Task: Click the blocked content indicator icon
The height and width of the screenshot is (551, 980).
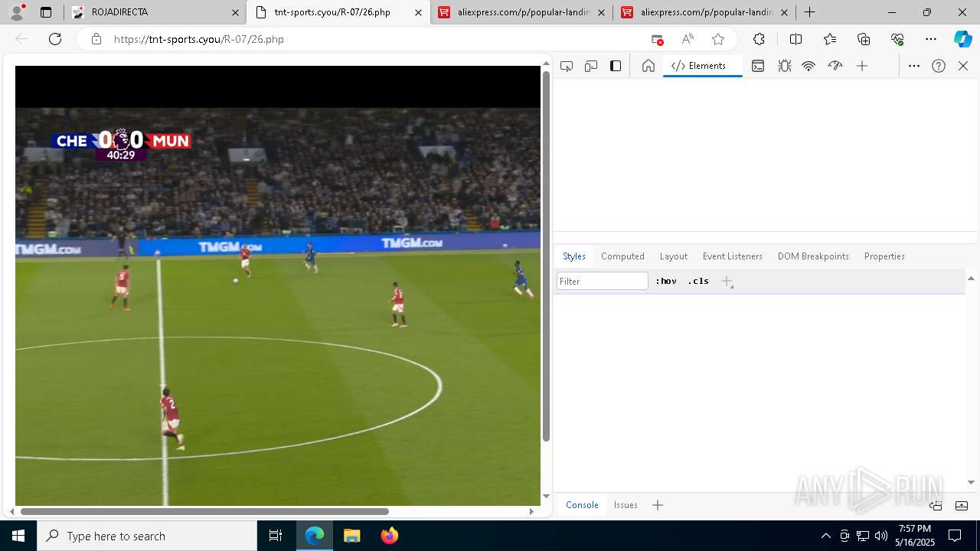Action: coord(657,39)
